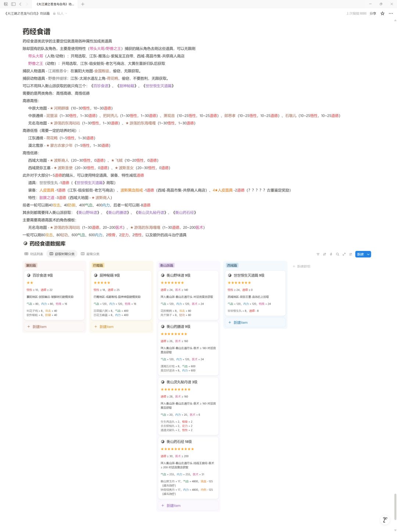
Task: Favorite this page with star icon
Action: click(382, 13)
